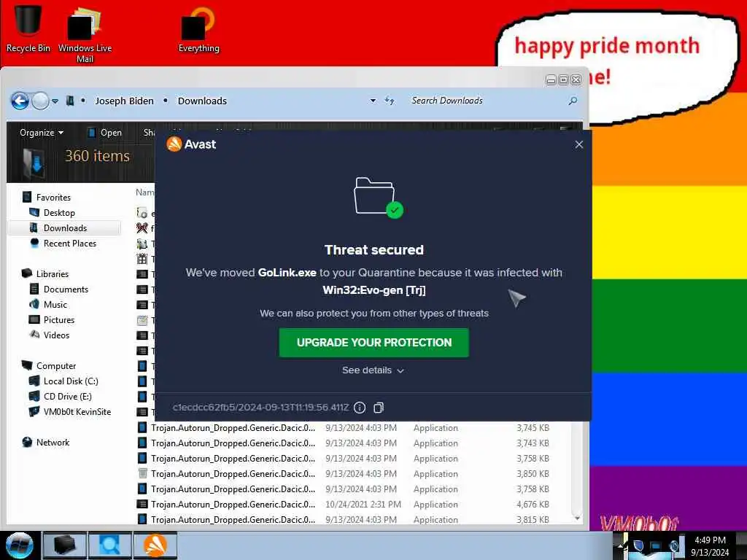
Task: Click the refresh icon in the address bar
Action: 390,101
